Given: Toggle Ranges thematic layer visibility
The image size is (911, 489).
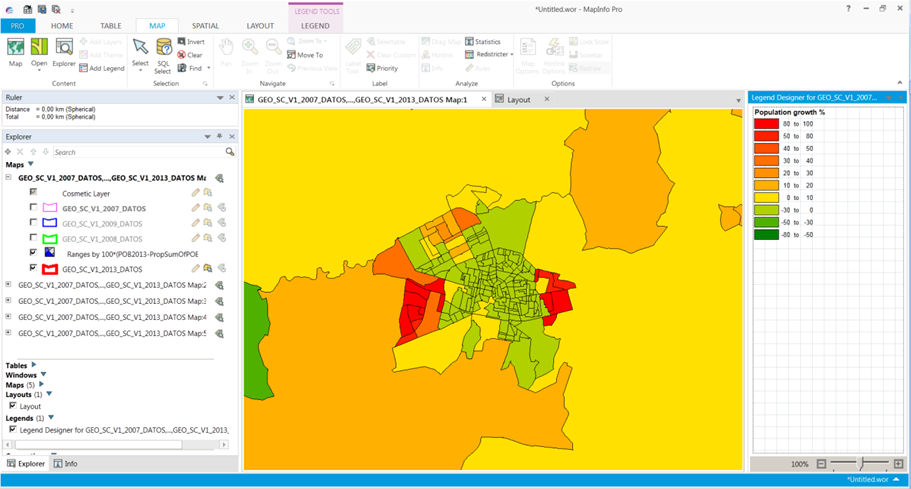Looking at the screenshot, I should point(33,252).
